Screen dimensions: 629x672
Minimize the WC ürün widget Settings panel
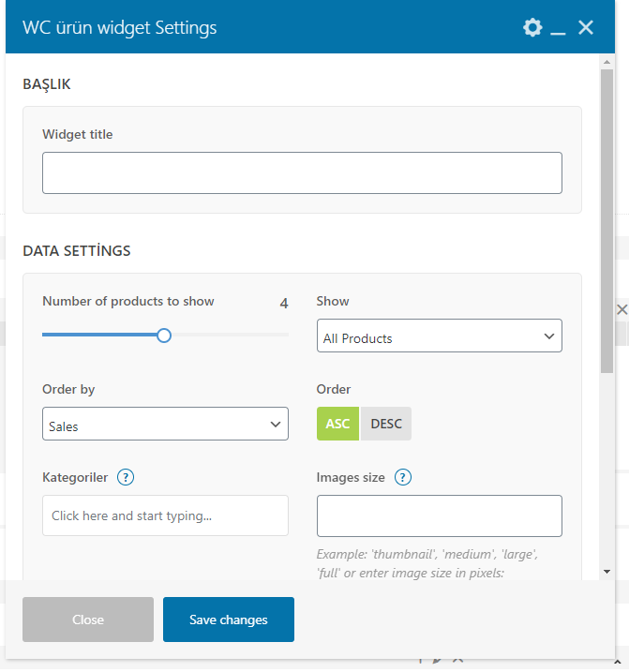(x=559, y=30)
